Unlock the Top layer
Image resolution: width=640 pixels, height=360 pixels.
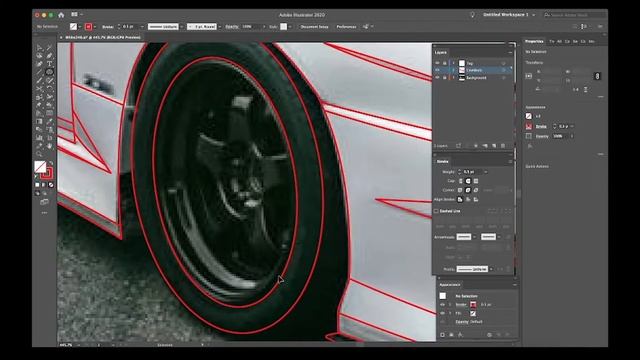coord(444,63)
